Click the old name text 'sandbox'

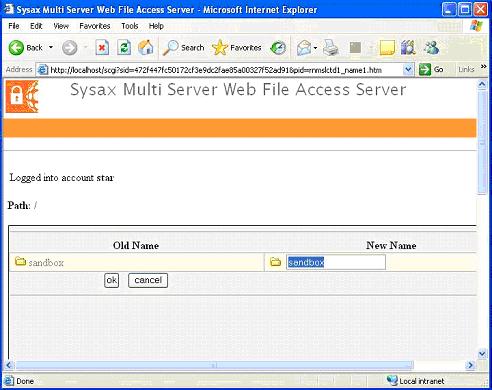coord(46,263)
